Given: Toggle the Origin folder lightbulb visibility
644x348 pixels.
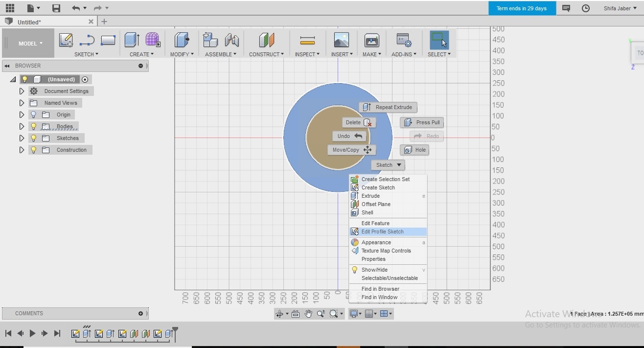Looking at the screenshot, I should pos(34,115).
